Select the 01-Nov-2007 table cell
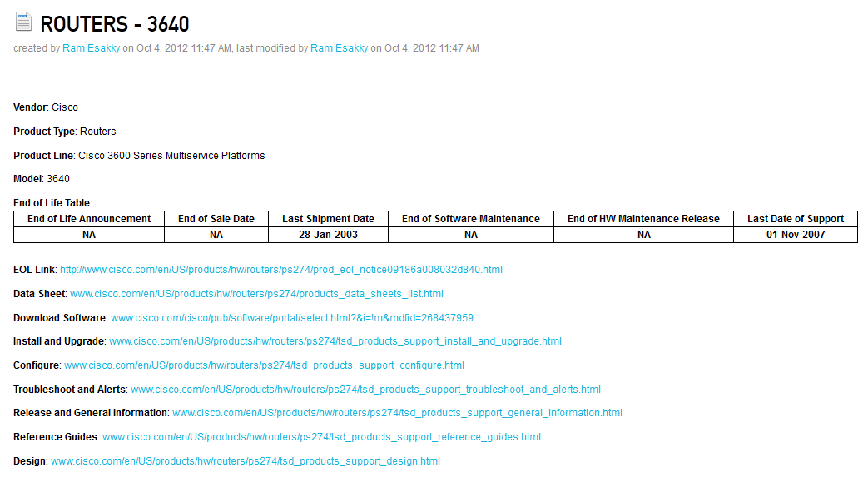Viewport: 868px width, 487px height. 796,235
